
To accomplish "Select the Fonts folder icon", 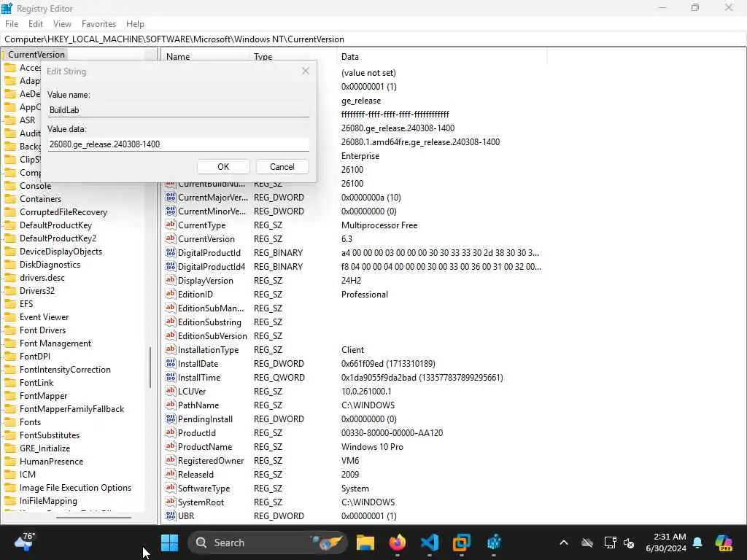I will point(10,422).
